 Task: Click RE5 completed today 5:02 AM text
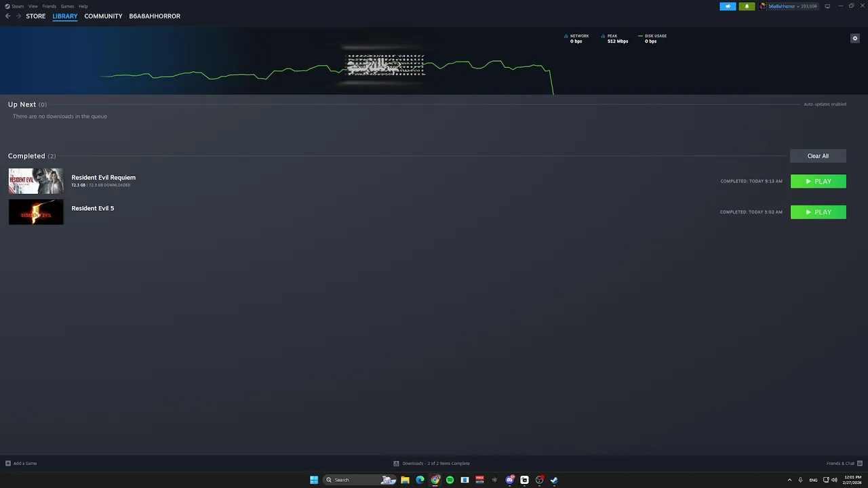point(751,212)
